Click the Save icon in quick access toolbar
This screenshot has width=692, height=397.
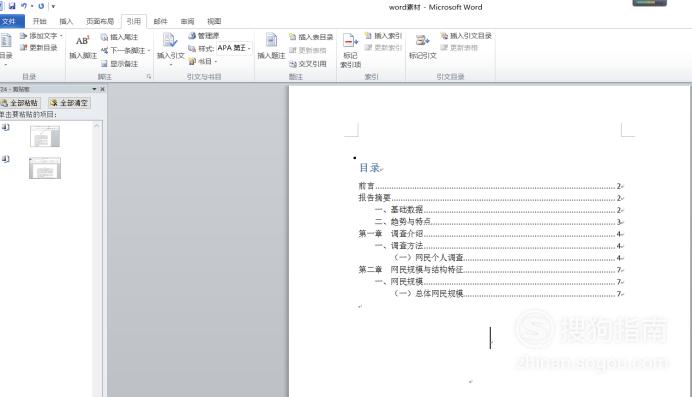click(12, 6)
